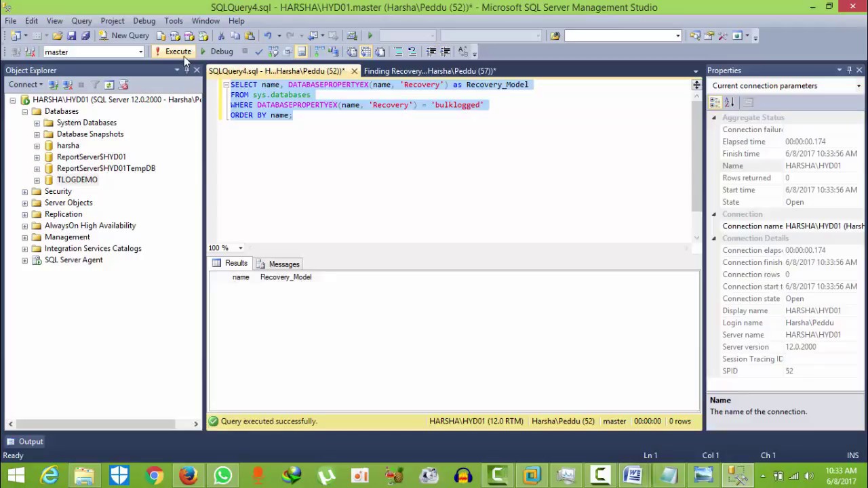The height and width of the screenshot is (488, 868).
Task: Collapse the Connection Details section
Action: pyautogui.click(x=714, y=239)
